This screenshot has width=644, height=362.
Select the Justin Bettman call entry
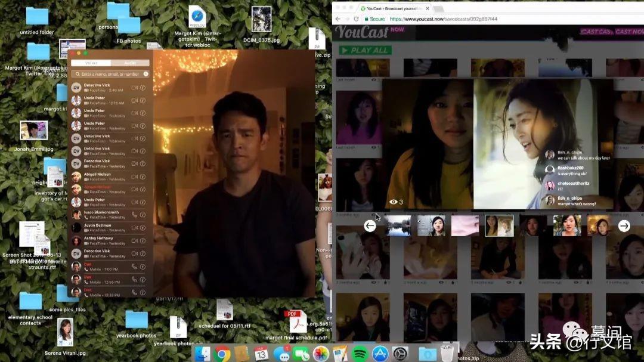(x=110, y=228)
